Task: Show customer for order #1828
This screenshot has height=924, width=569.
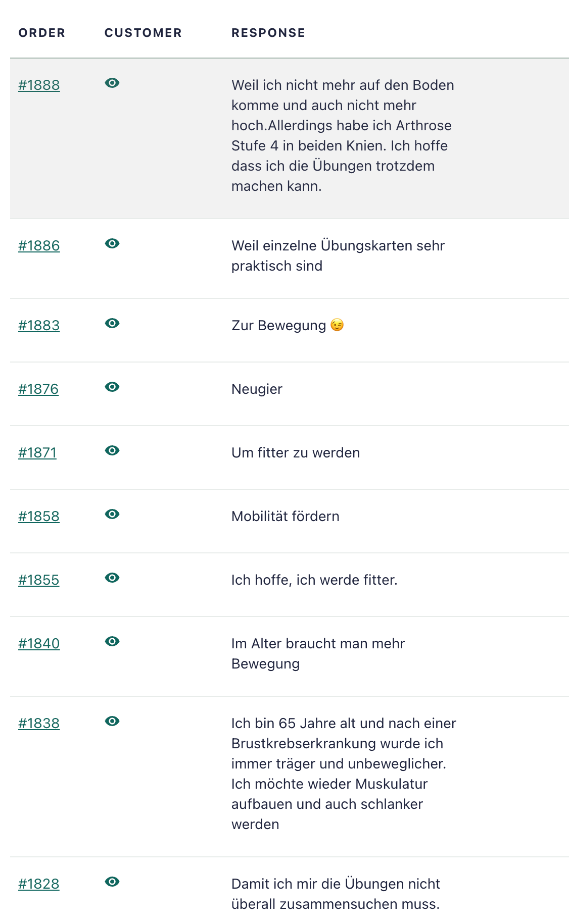Action: (112, 882)
